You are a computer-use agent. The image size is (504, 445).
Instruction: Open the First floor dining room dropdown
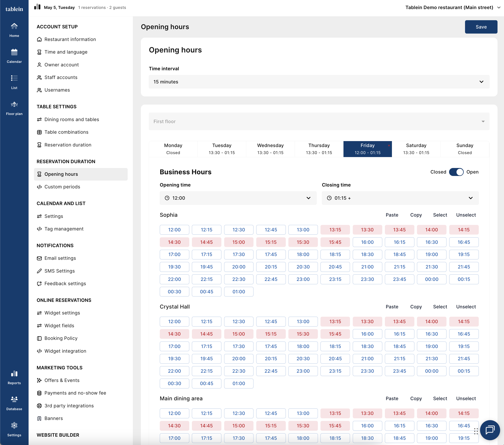coord(319,121)
